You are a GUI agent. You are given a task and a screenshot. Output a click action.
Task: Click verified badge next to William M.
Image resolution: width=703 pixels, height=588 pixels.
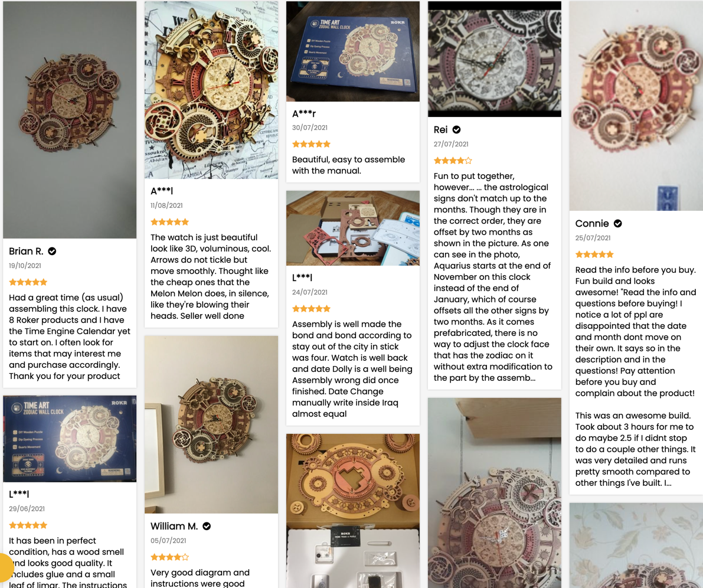click(207, 526)
